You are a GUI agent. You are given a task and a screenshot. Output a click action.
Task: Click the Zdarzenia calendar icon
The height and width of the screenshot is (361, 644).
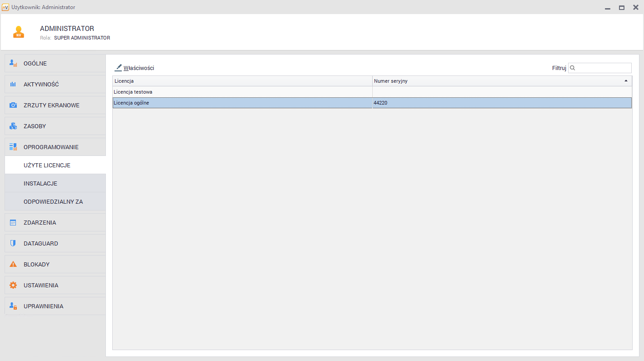tap(13, 223)
